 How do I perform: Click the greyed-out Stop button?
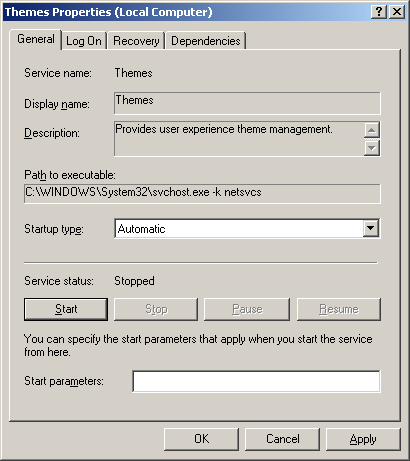point(156,309)
